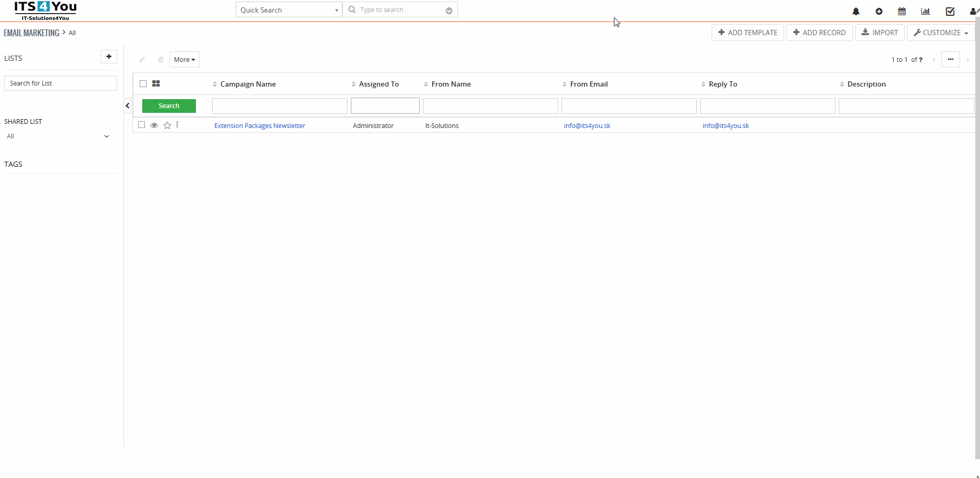
Task: Open row actions three-dot menu
Action: [x=178, y=125]
